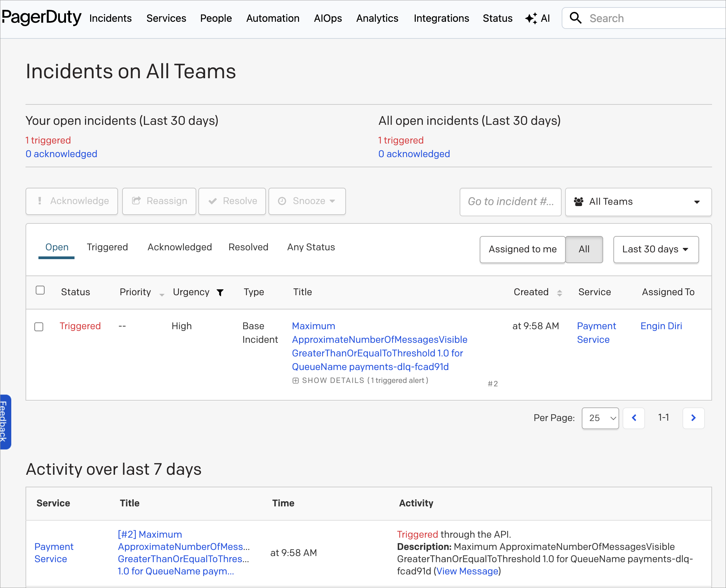726x588 pixels.
Task: Click the Title column header in incidents table
Action: point(302,292)
